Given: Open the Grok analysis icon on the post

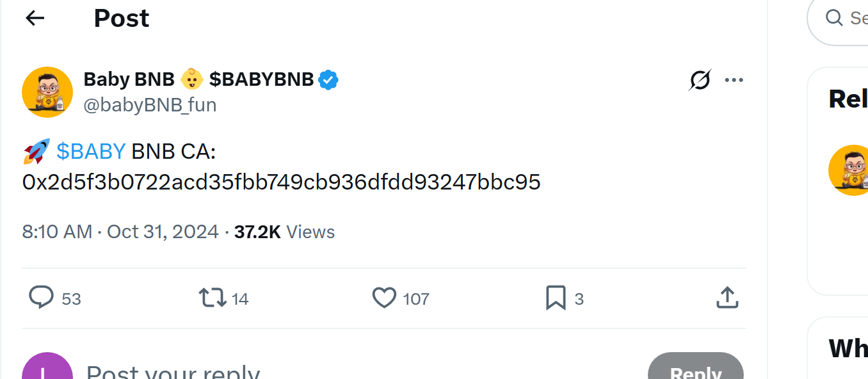Looking at the screenshot, I should (x=700, y=79).
